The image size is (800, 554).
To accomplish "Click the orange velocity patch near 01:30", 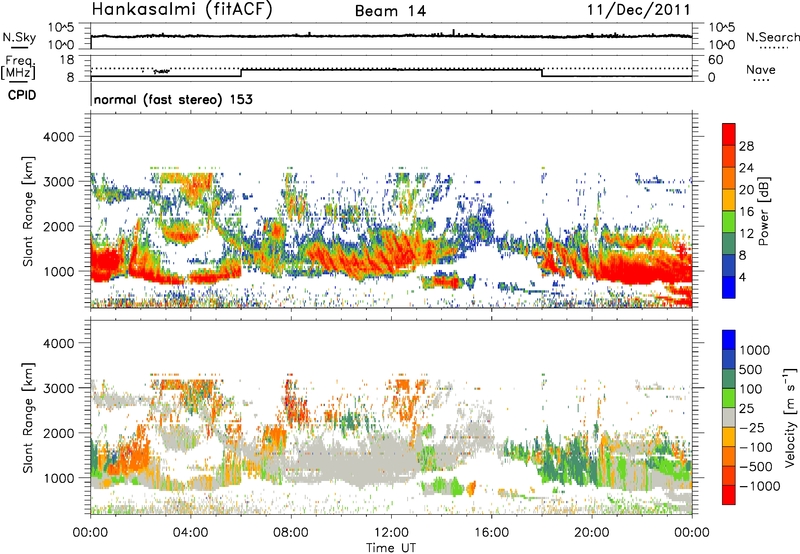I will click(130, 457).
